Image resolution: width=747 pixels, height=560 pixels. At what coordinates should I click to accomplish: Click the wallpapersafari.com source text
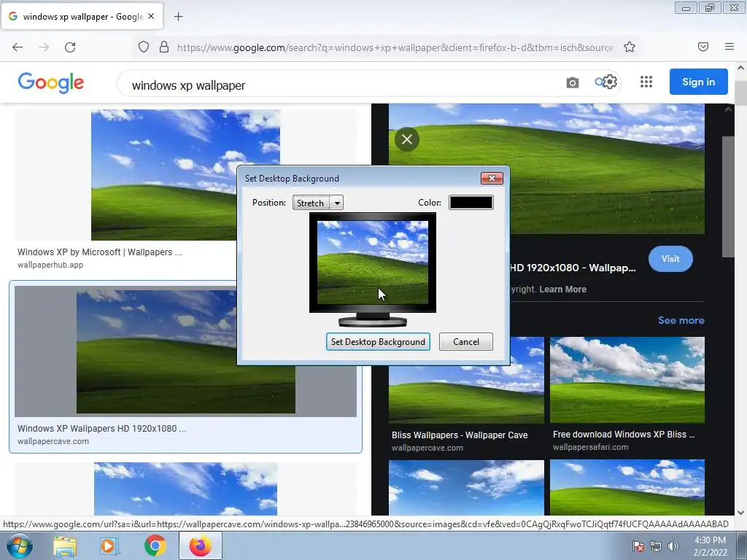tap(590, 447)
